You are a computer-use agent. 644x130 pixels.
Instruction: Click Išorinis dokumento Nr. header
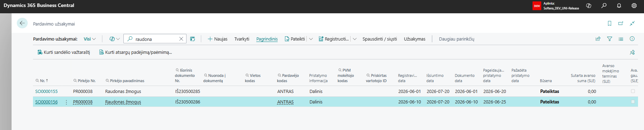tap(185, 75)
